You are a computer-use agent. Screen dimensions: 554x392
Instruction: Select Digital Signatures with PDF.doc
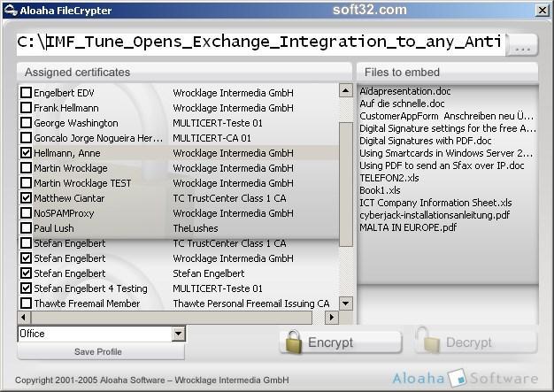pos(426,141)
